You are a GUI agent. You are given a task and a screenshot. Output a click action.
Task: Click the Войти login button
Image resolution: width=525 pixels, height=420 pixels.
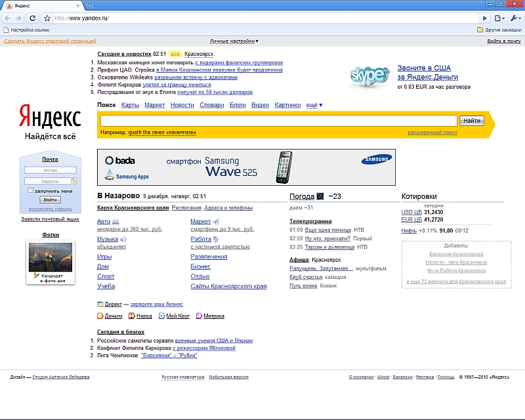coord(51,199)
